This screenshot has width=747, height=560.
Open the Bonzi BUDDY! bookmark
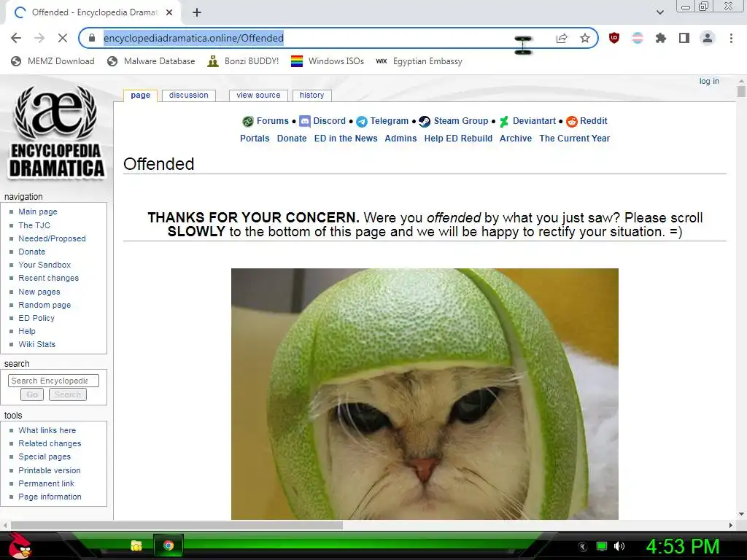pyautogui.click(x=243, y=61)
